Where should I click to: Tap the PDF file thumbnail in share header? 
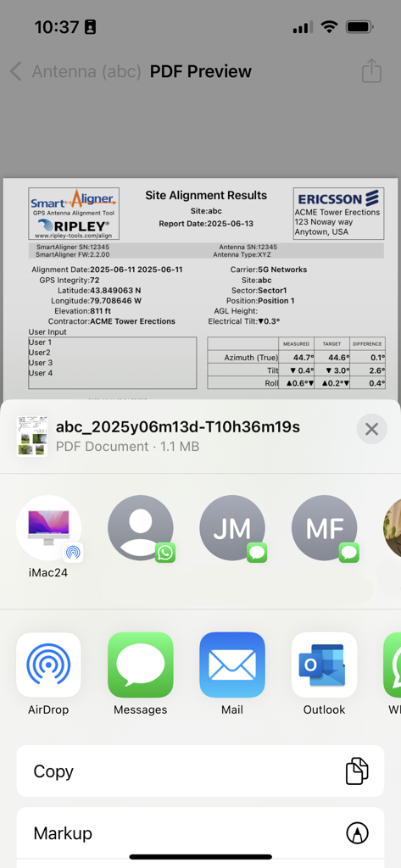[31, 436]
